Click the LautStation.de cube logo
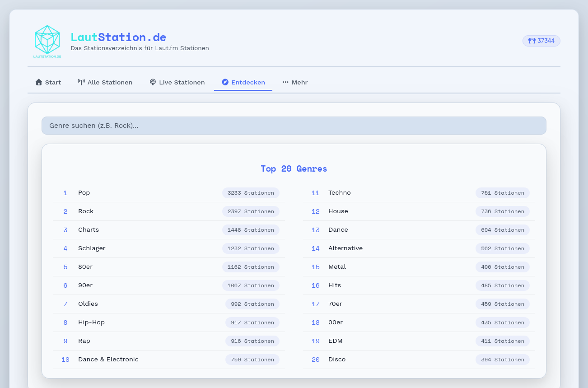 (x=47, y=42)
